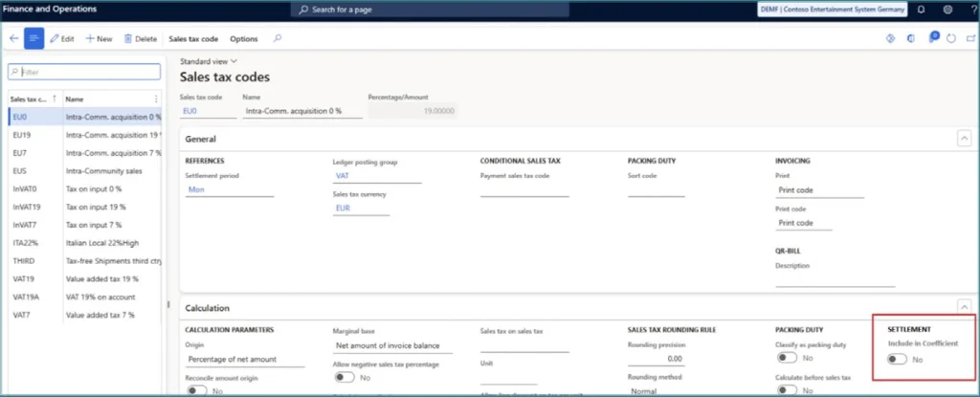Select the InVAT0 row

tap(84, 188)
